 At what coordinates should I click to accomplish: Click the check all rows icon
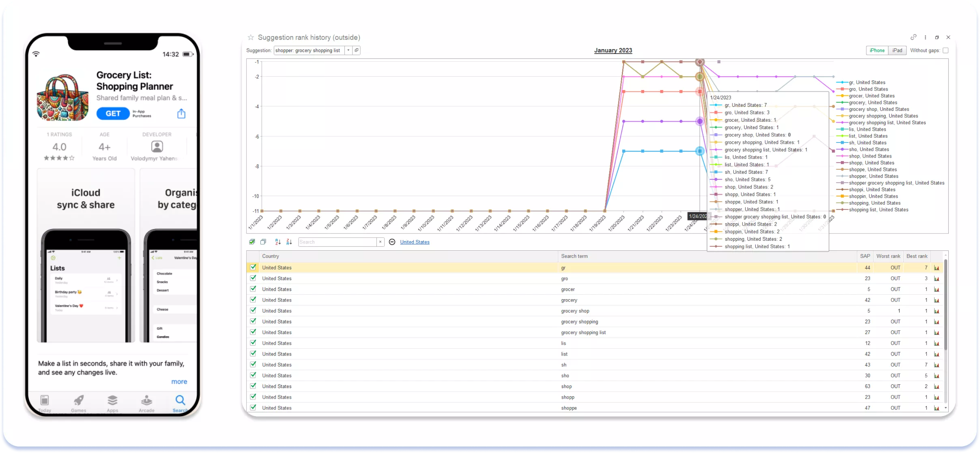tap(252, 242)
